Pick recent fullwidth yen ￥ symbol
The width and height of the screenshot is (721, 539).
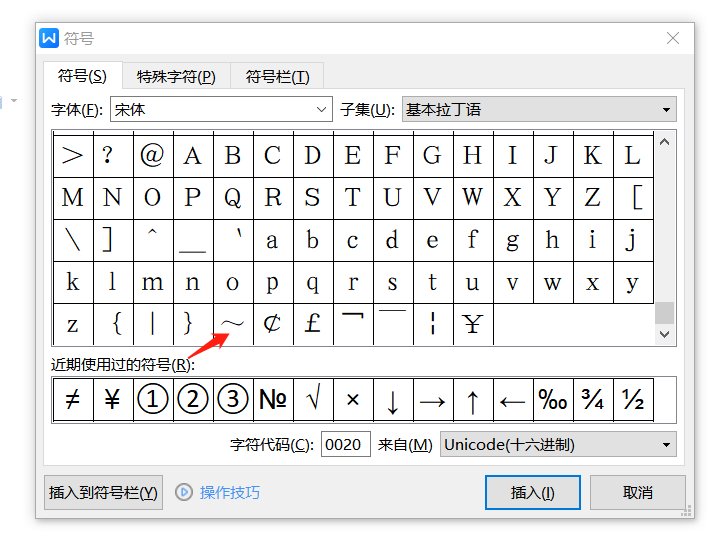[x=113, y=399]
